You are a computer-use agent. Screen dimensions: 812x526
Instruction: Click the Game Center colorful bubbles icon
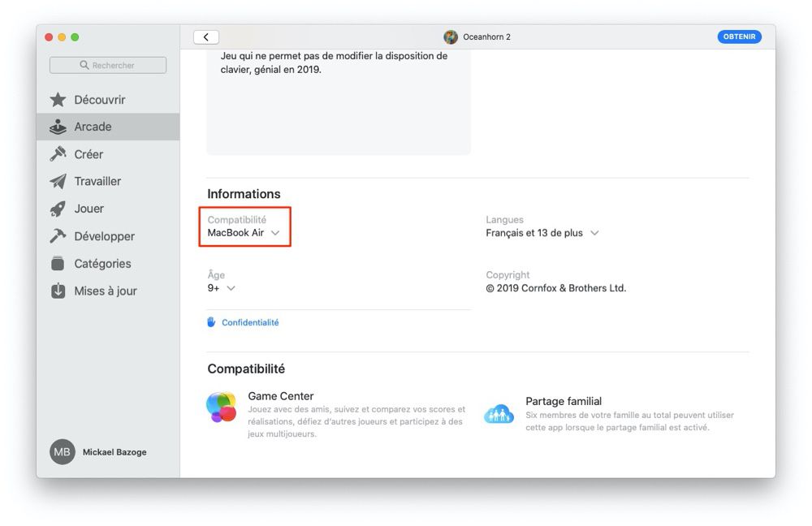[x=222, y=407]
